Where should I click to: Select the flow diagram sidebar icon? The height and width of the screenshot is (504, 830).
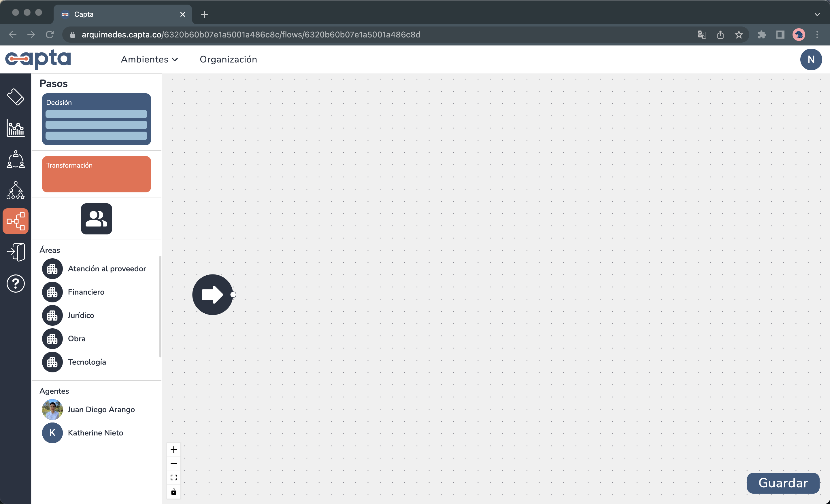coord(16,221)
